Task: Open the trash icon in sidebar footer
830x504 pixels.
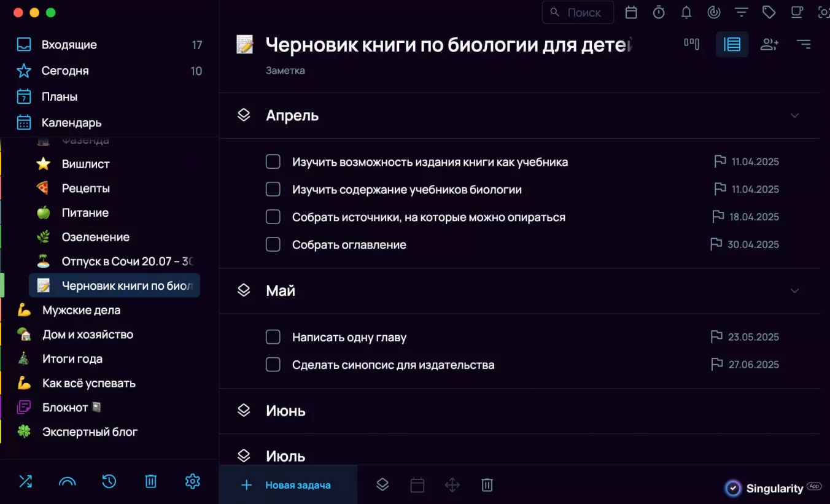Action: click(x=151, y=481)
